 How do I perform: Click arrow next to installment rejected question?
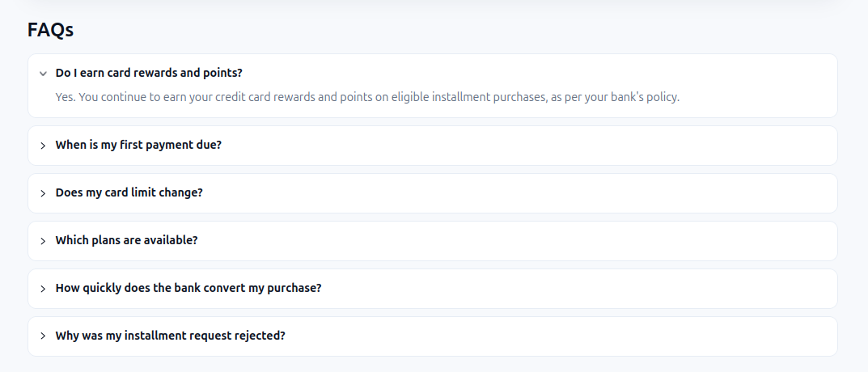point(43,336)
